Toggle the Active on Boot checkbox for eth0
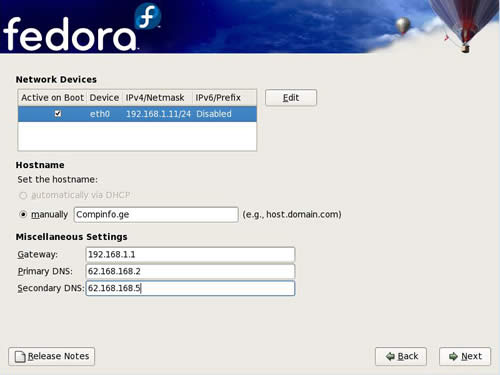 [58, 114]
